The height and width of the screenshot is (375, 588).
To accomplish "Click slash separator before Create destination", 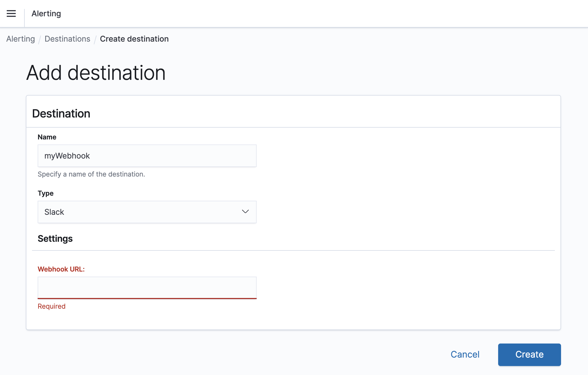I will coord(95,39).
